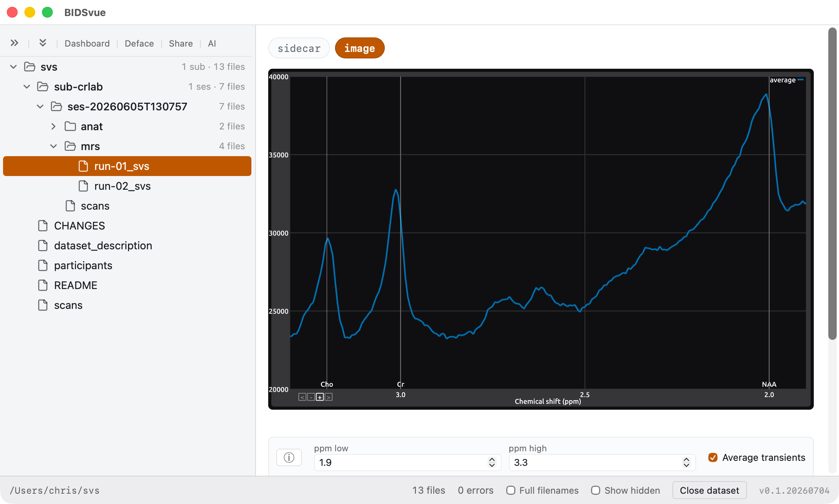This screenshot has height=504, width=839.
Task: Click the average legend entry in plot
Action: (786, 80)
